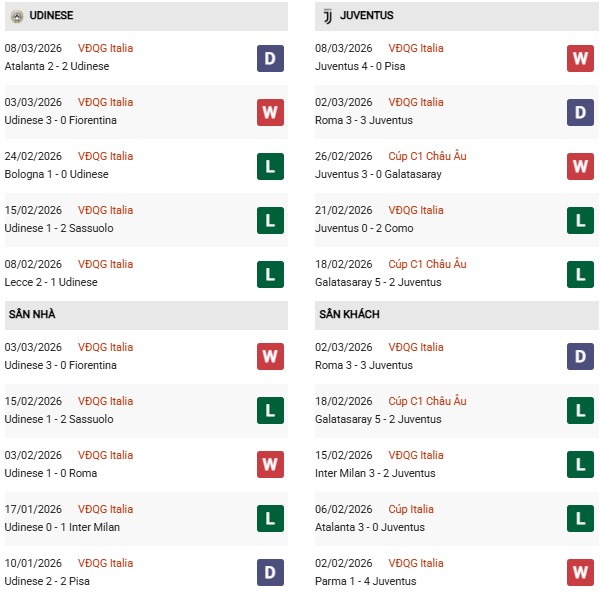Click the W badge for Parma 1-4 Juventus
600x594 pixels.
pyautogui.click(x=580, y=573)
